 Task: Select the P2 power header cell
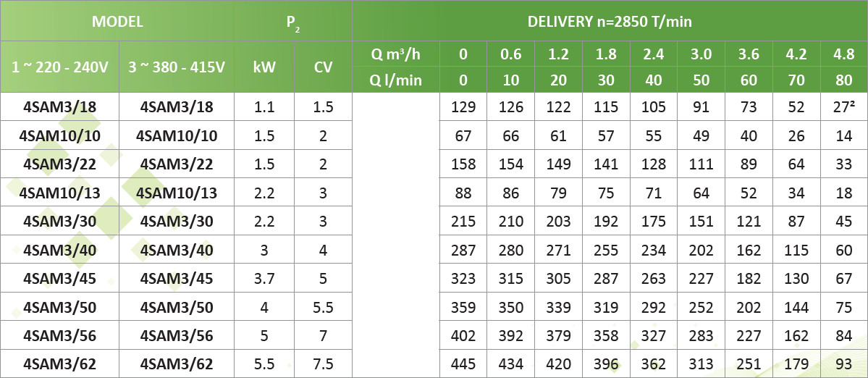(293, 22)
